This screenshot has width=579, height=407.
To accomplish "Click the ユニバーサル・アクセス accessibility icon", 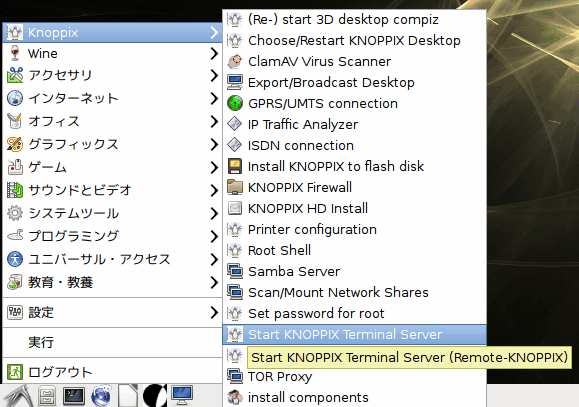I will (15, 259).
